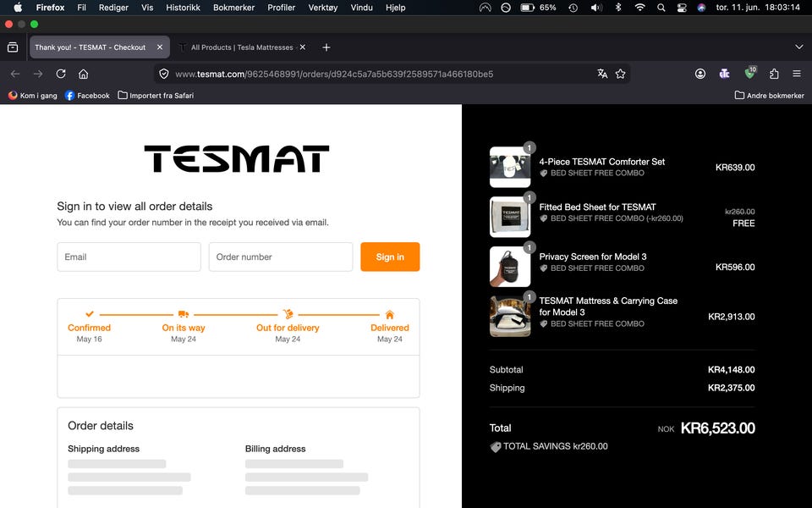Open the Verktøy menu

322,8
